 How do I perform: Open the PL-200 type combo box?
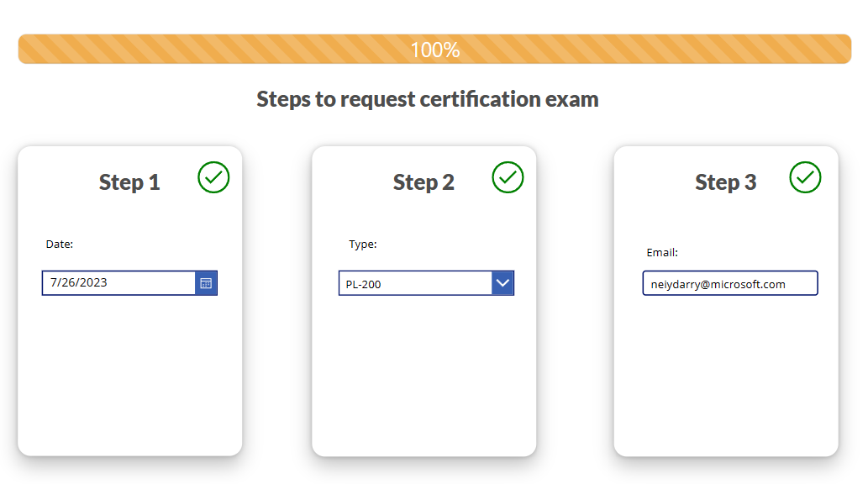(426, 283)
